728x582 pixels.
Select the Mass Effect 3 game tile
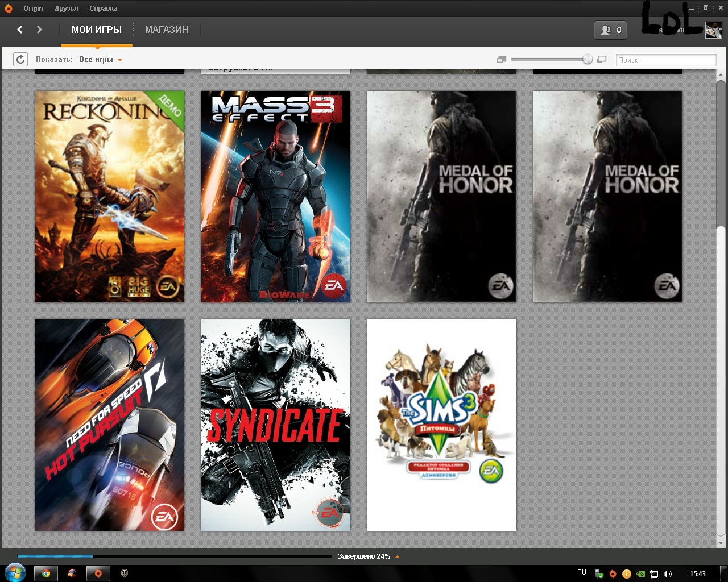tap(276, 196)
